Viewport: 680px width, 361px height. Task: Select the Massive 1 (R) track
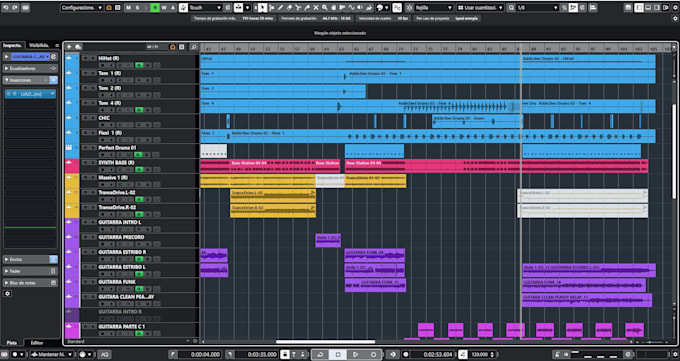click(x=113, y=177)
